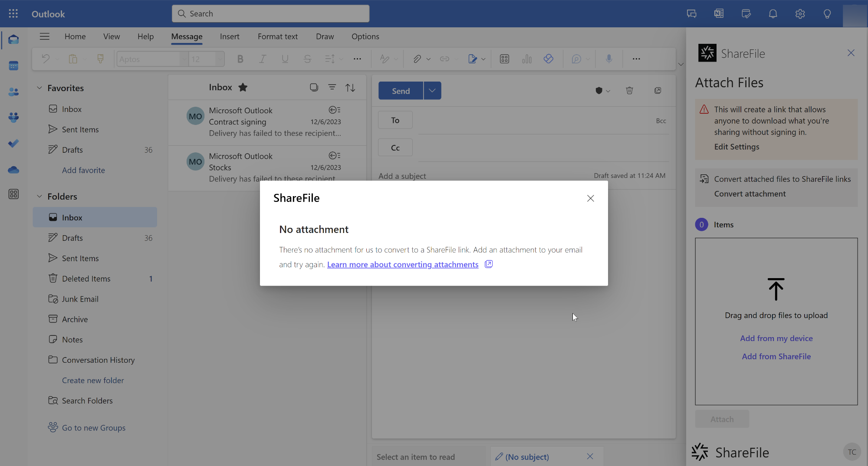Open the More apps icon in left rail
Screen dimensions: 868x466
coord(13,194)
